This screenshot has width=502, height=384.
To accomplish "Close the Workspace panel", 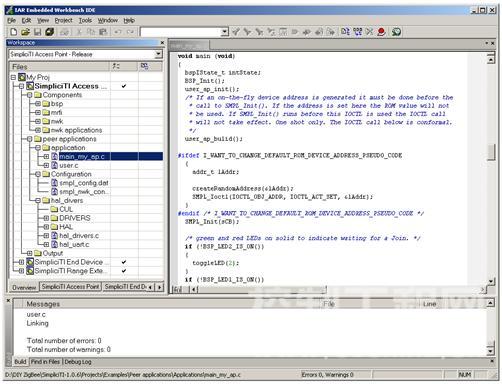I will coord(162,43).
